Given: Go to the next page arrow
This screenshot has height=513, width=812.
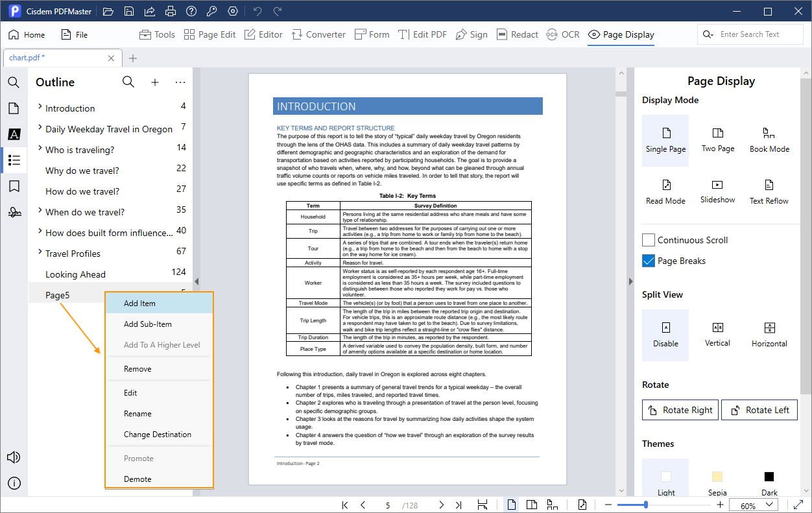Looking at the screenshot, I should point(441,505).
